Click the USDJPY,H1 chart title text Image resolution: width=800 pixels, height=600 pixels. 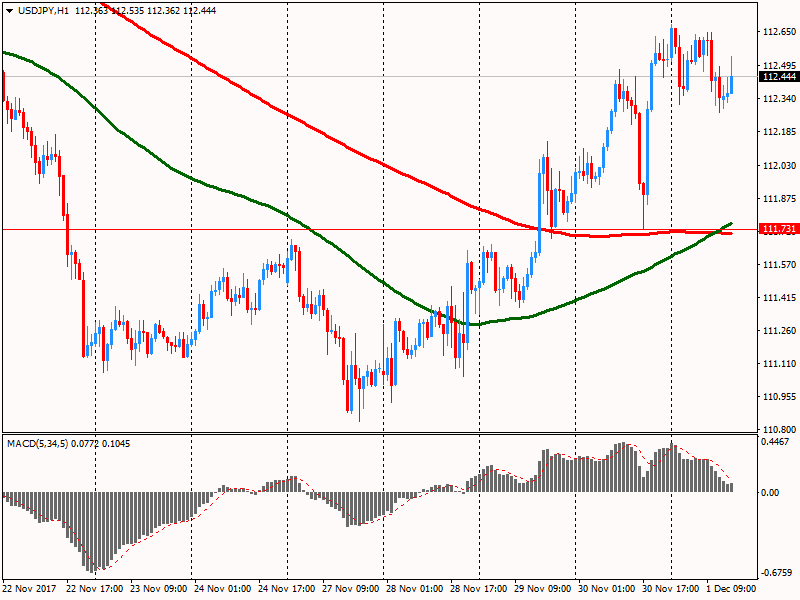(43, 11)
